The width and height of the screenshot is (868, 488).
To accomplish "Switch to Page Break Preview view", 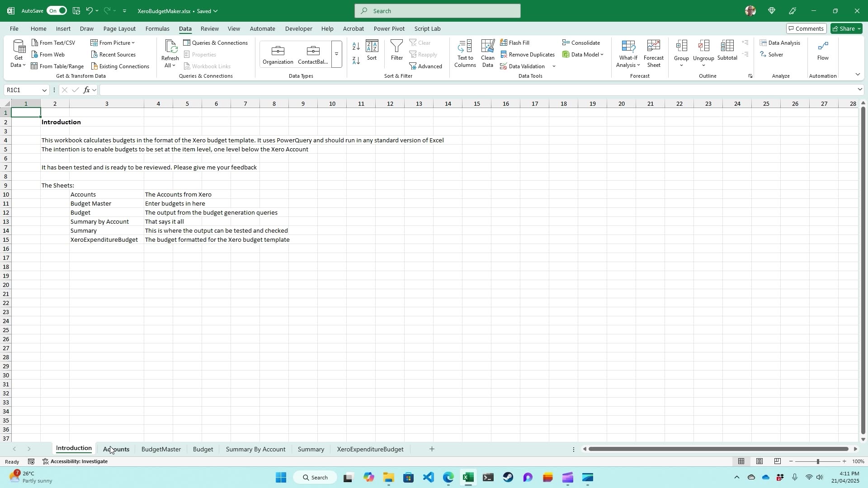I will pos(778,461).
